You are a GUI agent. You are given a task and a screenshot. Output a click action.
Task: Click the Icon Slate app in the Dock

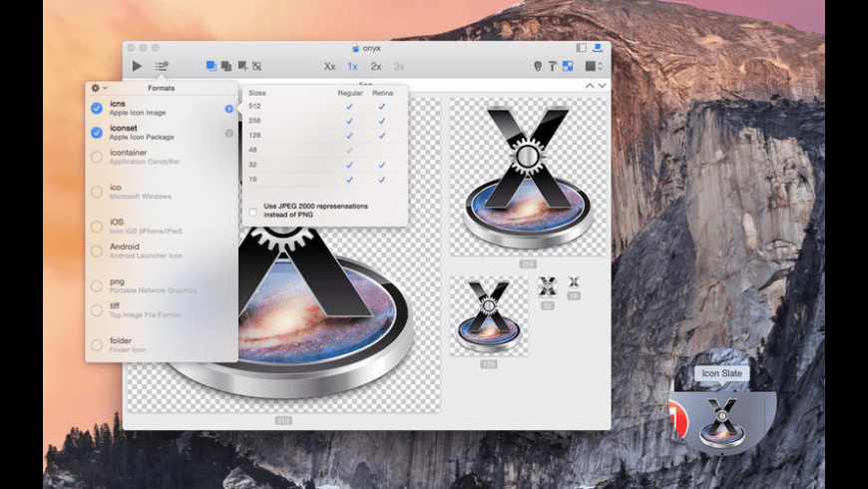(722, 423)
